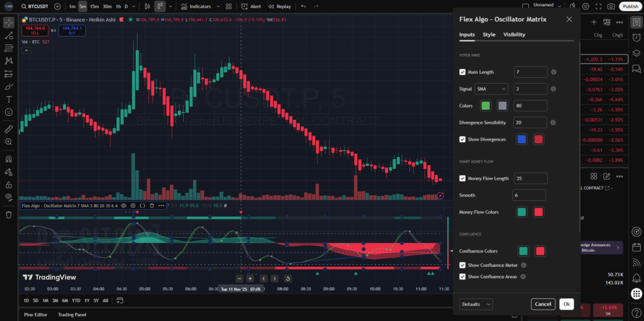The height and width of the screenshot is (321, 644).
Task: Select the Text annotation tool
Action: coord(9,99)
